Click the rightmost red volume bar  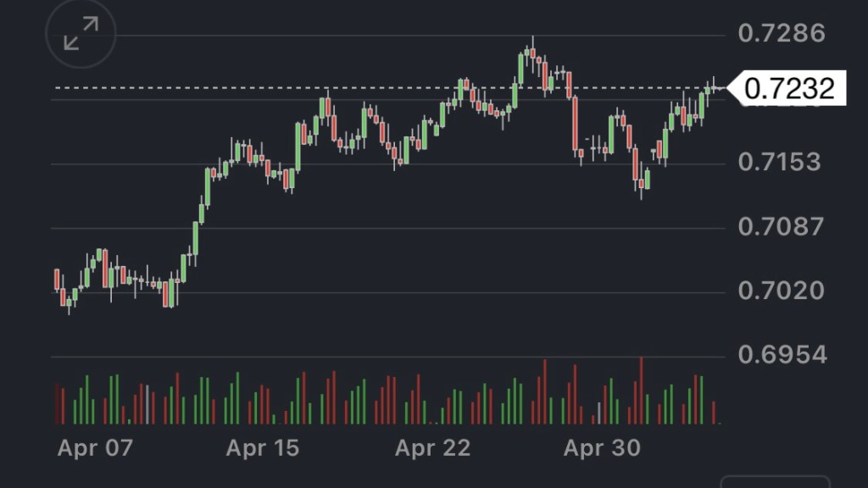[x=715, y=412]
